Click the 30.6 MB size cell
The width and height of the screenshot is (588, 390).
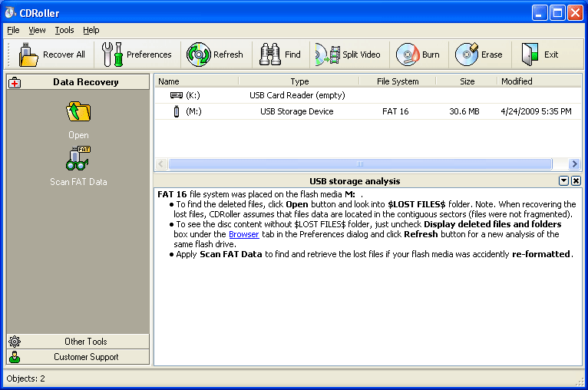coord(464,111)
